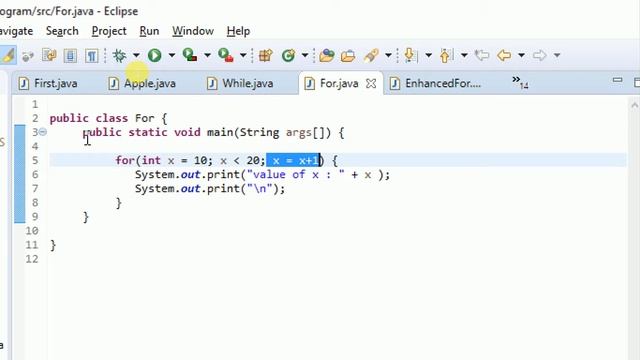
Task: Click 'System.out.print("\n");' on line 7
Action: [210, 189]
